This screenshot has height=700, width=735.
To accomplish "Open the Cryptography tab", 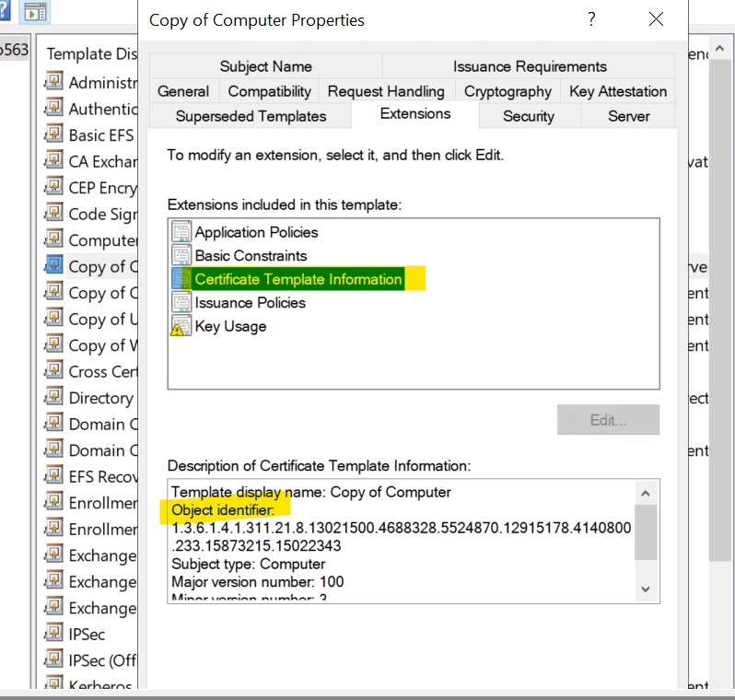I will coord(507,91).
